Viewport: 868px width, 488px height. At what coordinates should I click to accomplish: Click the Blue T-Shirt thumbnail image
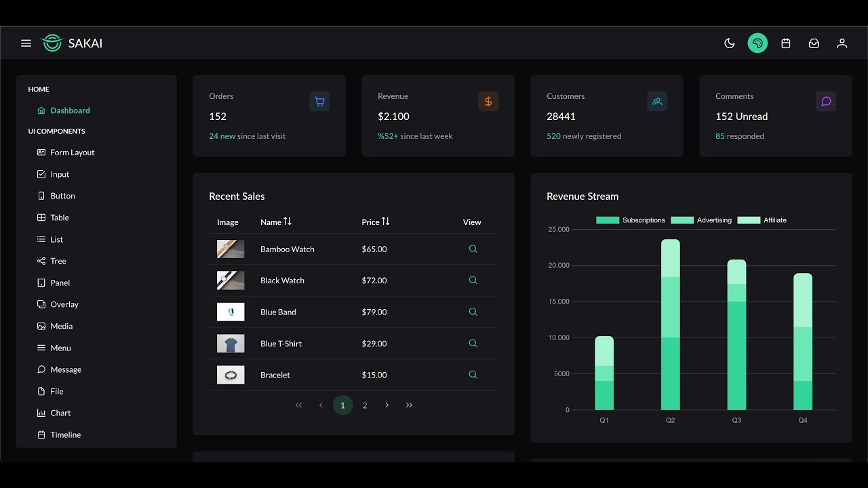[x=231, y=343]
